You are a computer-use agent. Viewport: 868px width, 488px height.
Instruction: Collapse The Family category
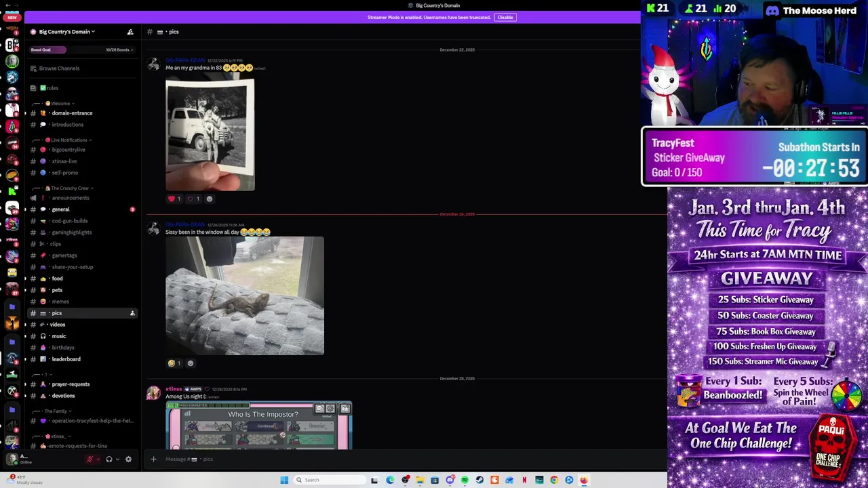tap(56, 411)
